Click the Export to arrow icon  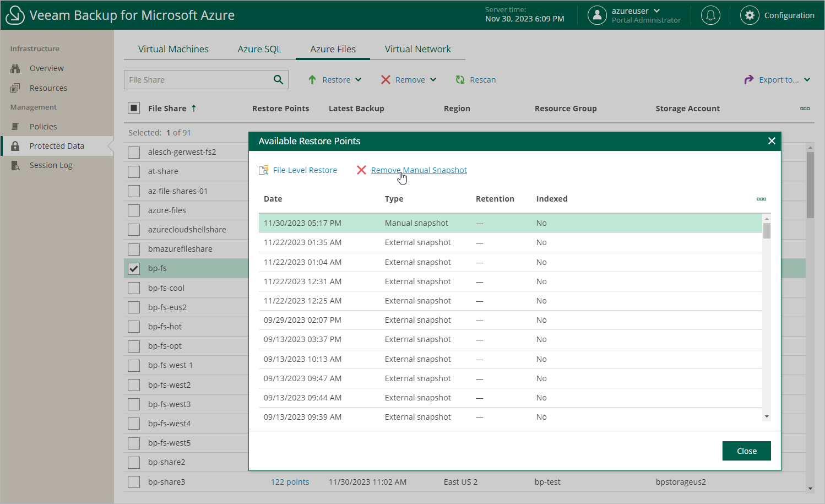click(x=749, y=80)
